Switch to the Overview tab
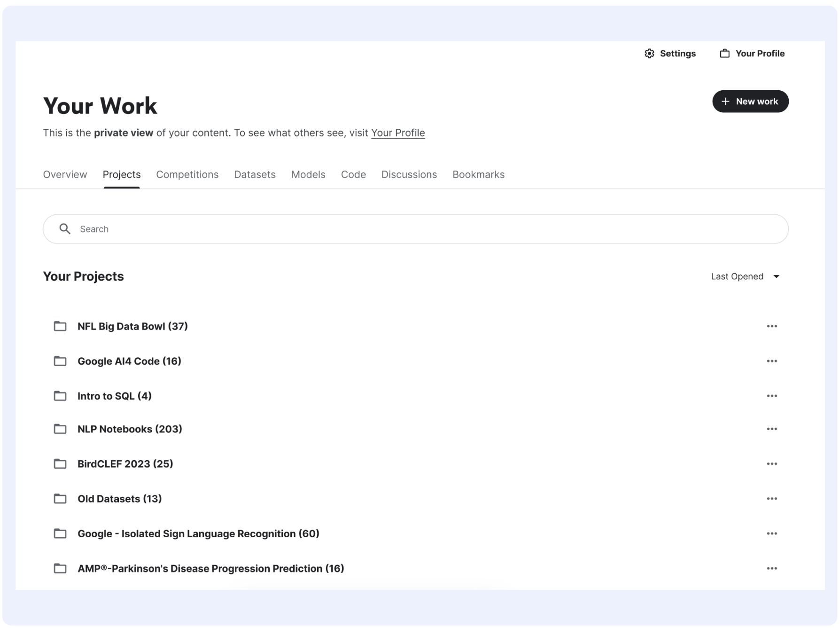Viewport: 840px width, 628px height. 65,174
